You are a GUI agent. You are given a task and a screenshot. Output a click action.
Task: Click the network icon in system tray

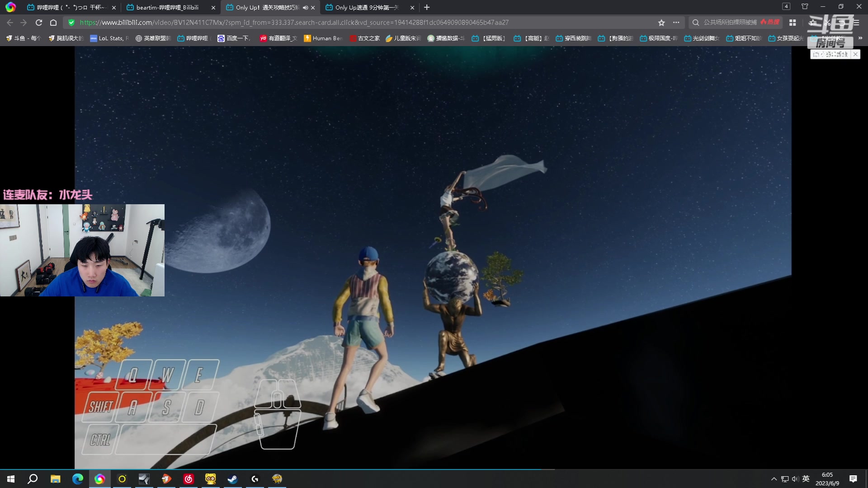785,479
